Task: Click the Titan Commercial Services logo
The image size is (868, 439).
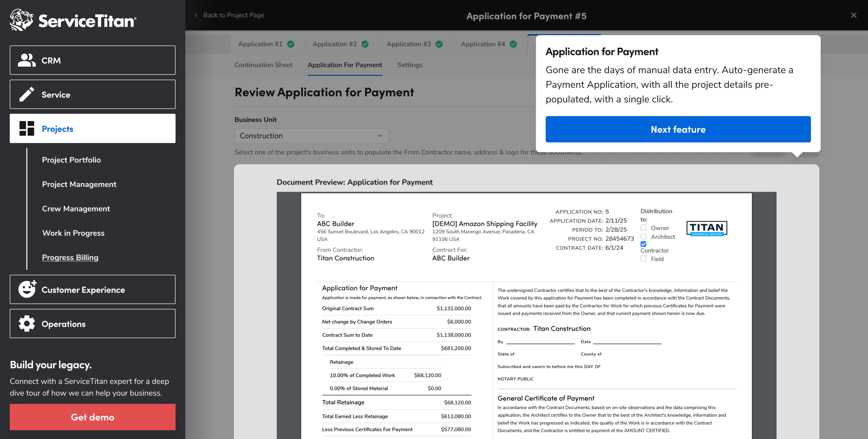Action: point(706,228)
